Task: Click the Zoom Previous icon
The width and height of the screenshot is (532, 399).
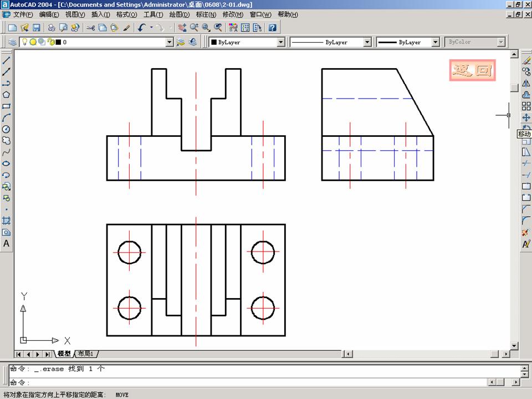Action: tap(218, 28)
